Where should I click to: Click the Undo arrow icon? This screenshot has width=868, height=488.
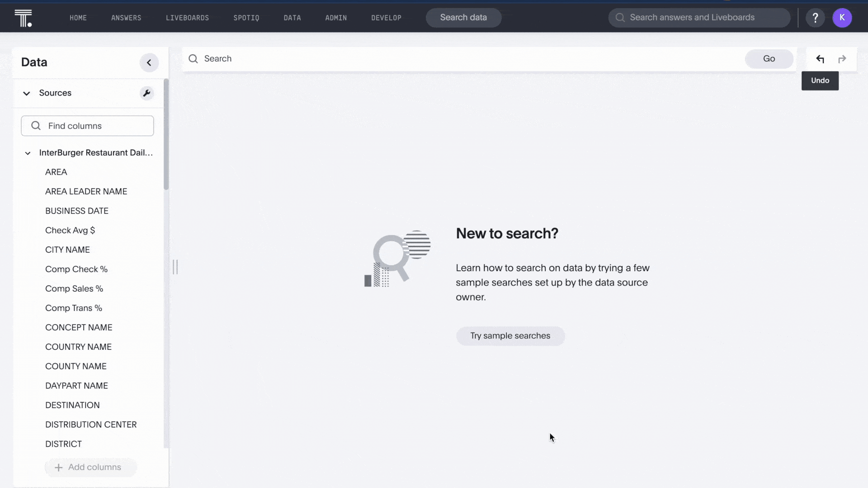coord(820,59)
